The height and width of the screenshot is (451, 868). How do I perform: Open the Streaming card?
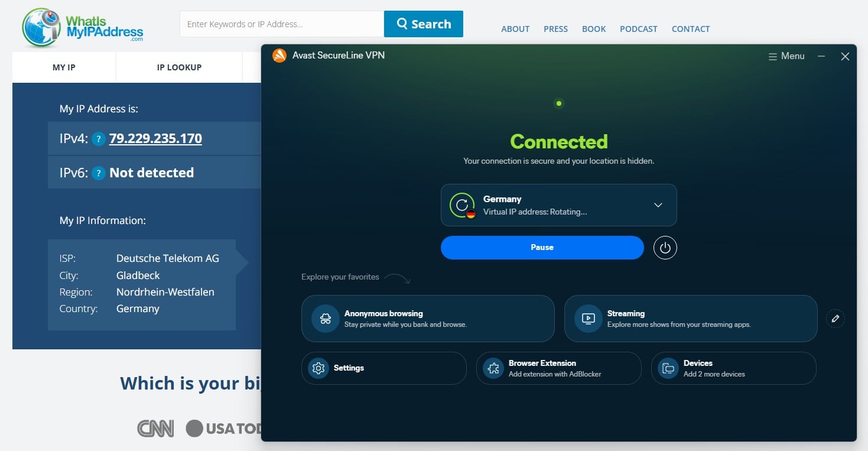pos(691,319)
